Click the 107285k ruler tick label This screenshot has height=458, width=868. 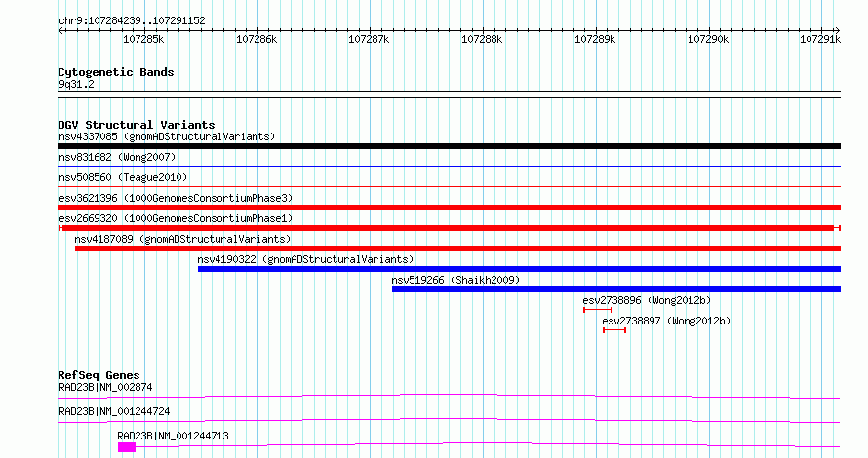pos(143,40)
